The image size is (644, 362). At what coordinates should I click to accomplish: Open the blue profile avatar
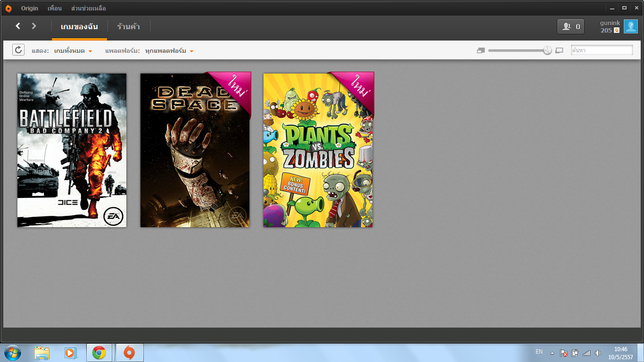click(631, 26)
